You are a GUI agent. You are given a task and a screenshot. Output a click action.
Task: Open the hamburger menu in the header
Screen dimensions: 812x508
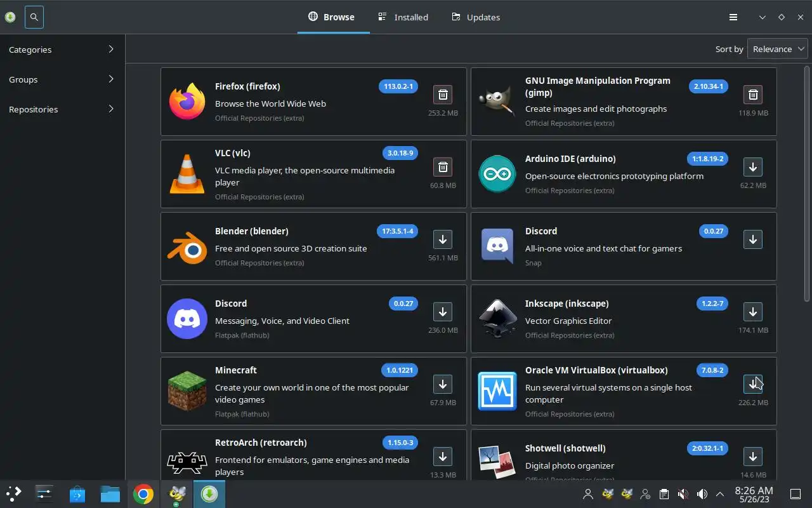click(x=733, y=17)
